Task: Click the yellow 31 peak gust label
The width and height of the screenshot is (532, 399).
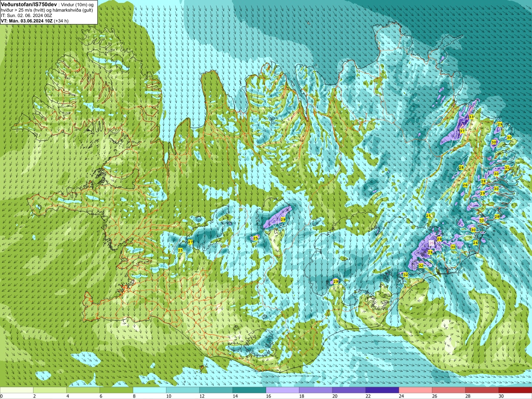Action: (x=507, y=167)
